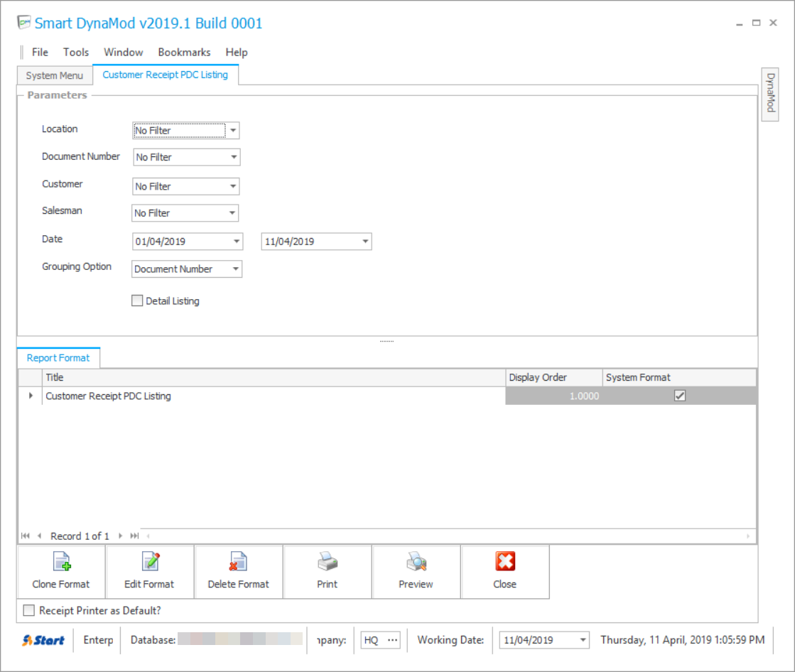Open the File menu
Screen dimensions: 795x672
click(x=40, y=52)
